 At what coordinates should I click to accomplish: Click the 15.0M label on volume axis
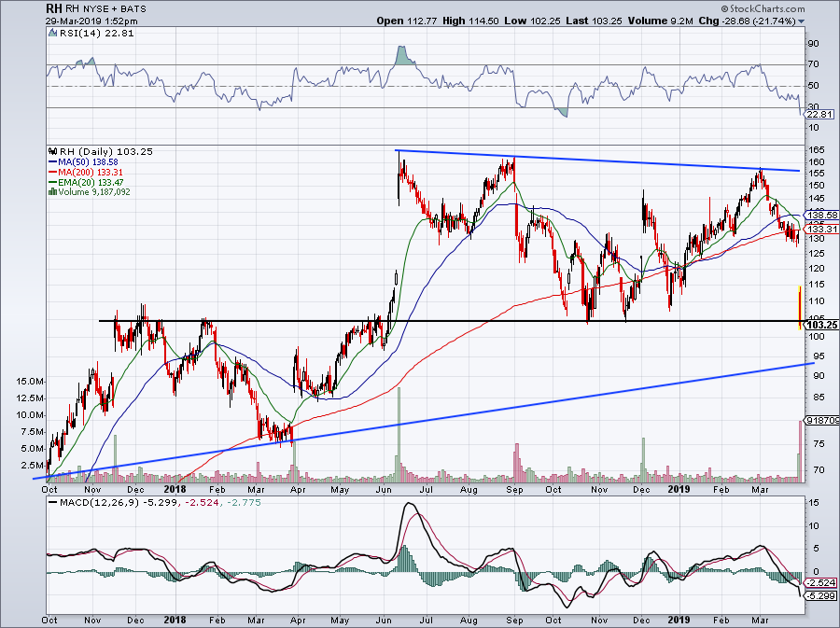[x=30, y=382]
